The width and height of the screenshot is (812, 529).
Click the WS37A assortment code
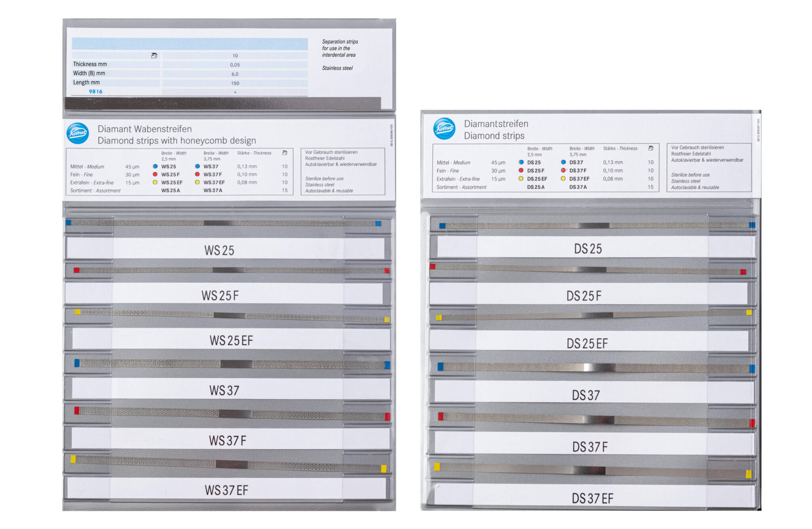(213, 191)
